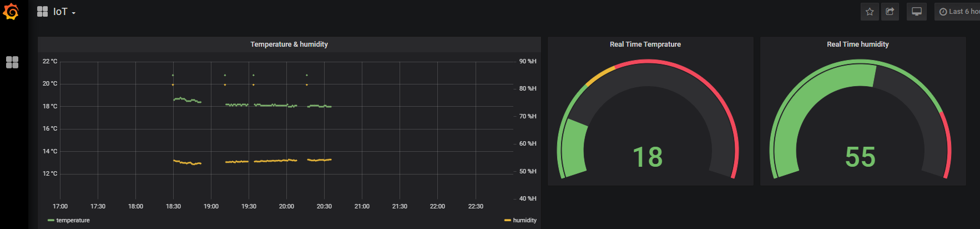The width and height of the screenshot is (980, 229).
Task: Open the Temperature & humidity panel title menu
Action: tap(289, 44)
